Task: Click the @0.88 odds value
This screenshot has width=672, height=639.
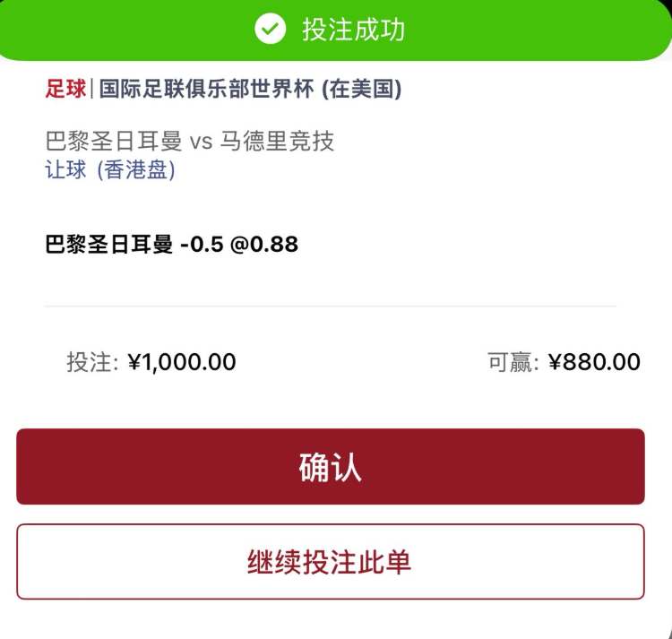Action: 264,245
